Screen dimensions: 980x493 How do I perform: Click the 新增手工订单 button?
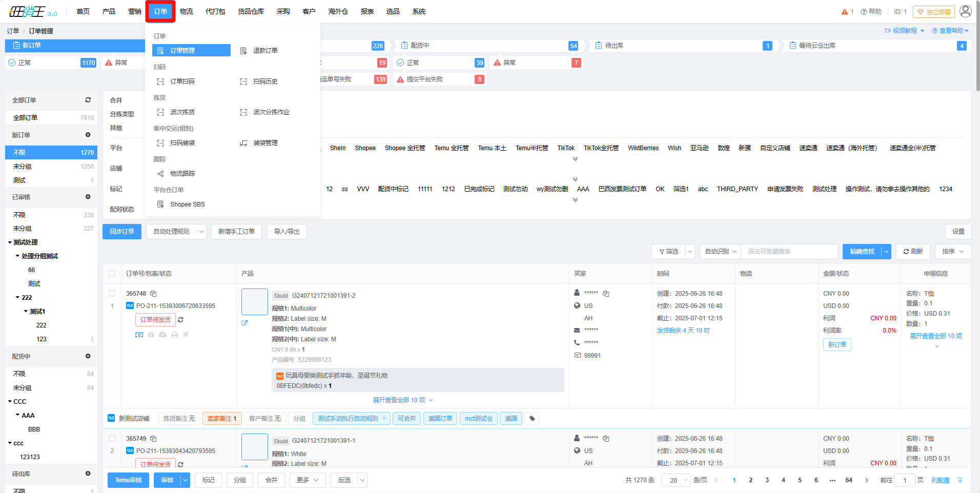[x=236, y=232]
